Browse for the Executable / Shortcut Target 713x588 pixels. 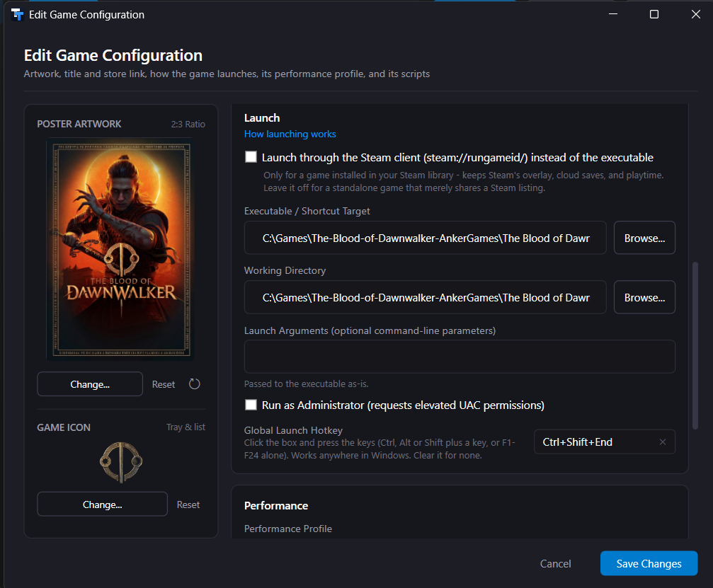click(x=644, y=238)
